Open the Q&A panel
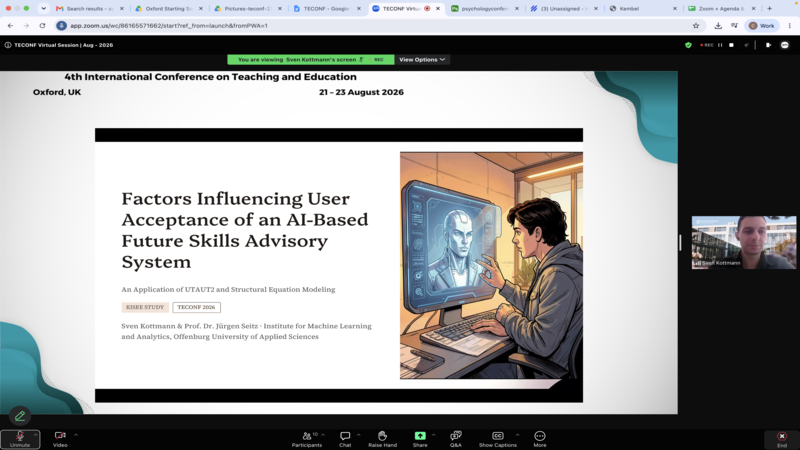 [x=456, y=439]
